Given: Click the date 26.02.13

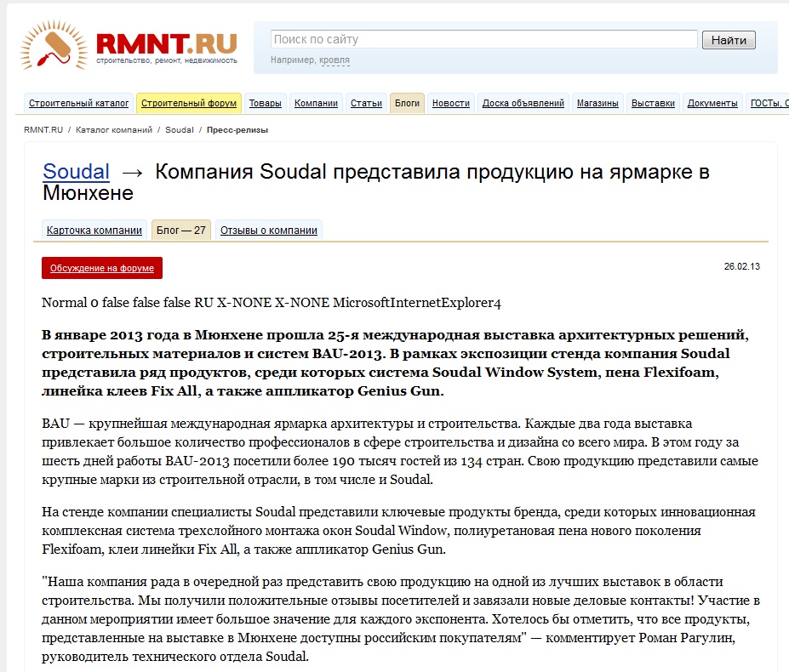Looking at the screenshot, I should point(741,266).
